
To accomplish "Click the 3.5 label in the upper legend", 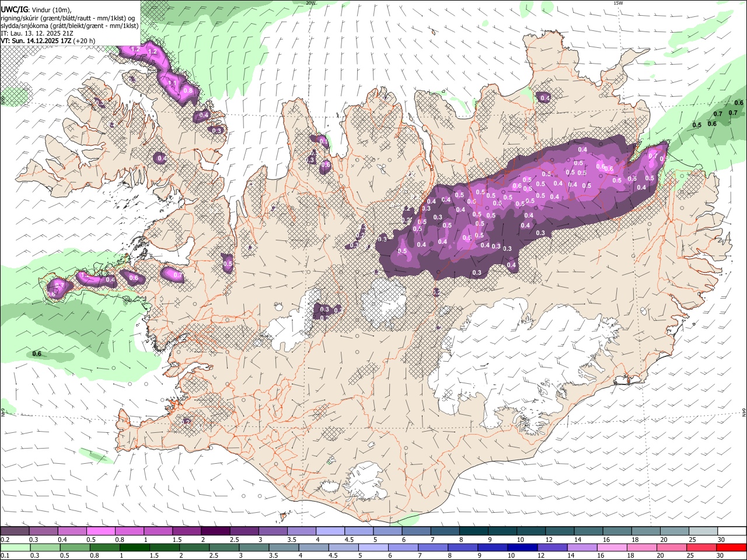I will tap(291, 540).
